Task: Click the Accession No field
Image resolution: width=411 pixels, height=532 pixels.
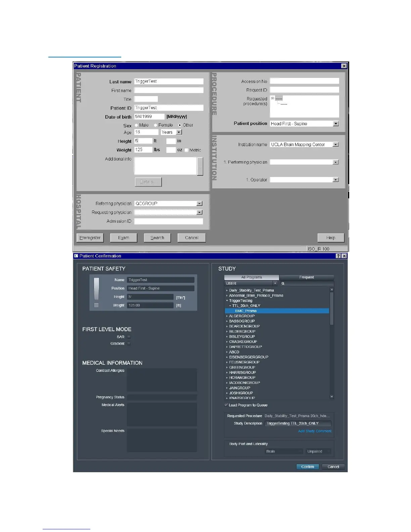Action: [305, 81]
